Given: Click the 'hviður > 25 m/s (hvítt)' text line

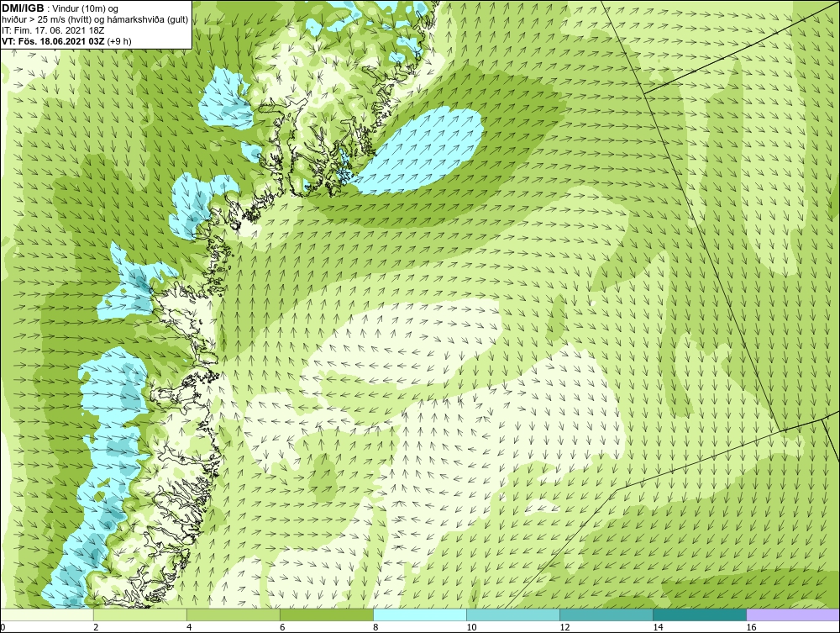Looking at the screenshot, I should pyautogui.click(x=95, y=19).
